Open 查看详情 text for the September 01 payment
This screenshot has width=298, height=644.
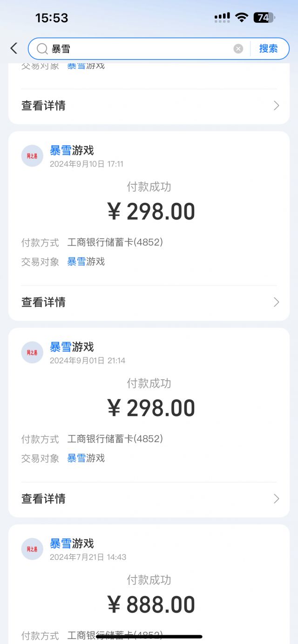click(43, 499)
